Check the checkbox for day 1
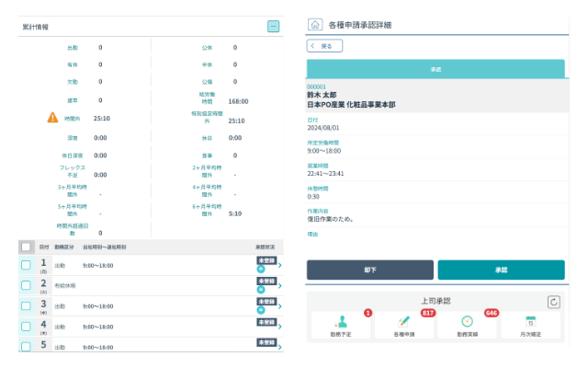This screenshot has width=588, height=368. (26, 265)
